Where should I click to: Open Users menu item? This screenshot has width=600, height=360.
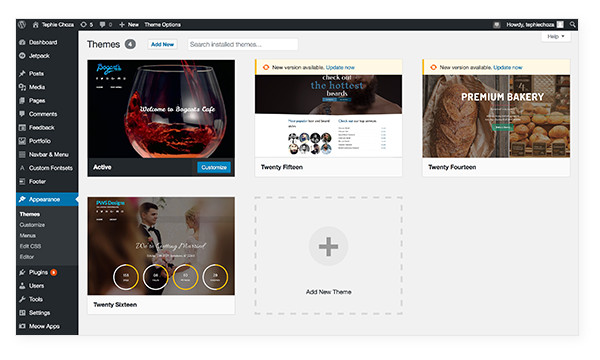(x=36, y=286)
